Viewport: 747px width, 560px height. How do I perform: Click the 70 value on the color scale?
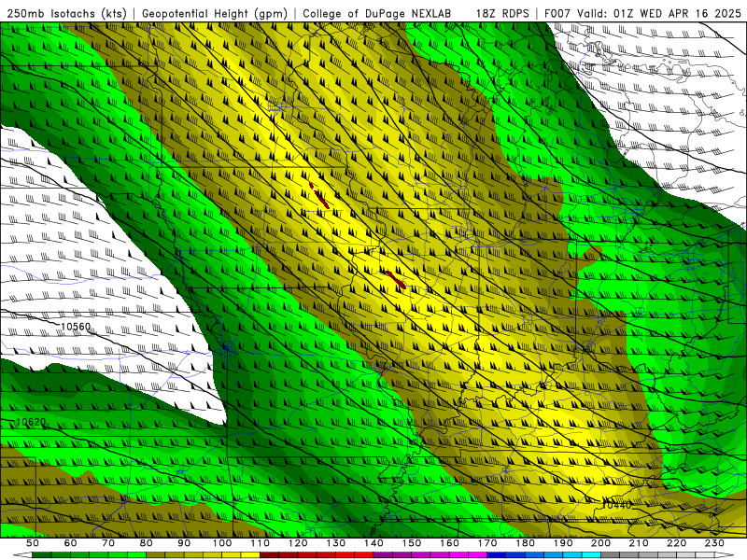tap(108, 543)
